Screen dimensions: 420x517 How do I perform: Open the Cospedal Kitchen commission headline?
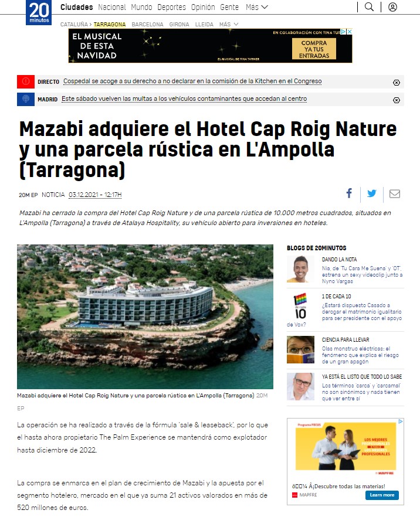click(x=192, y=81)
